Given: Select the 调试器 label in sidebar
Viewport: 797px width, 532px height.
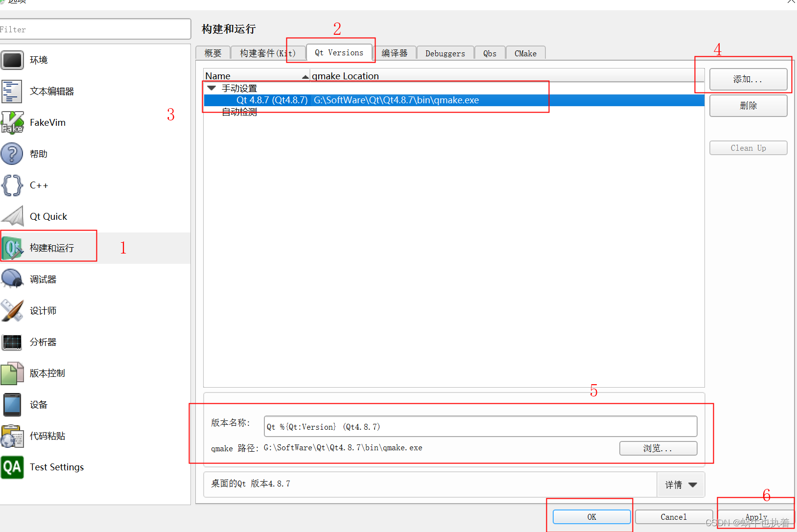Looking at the screenshot, I should 43,279.
